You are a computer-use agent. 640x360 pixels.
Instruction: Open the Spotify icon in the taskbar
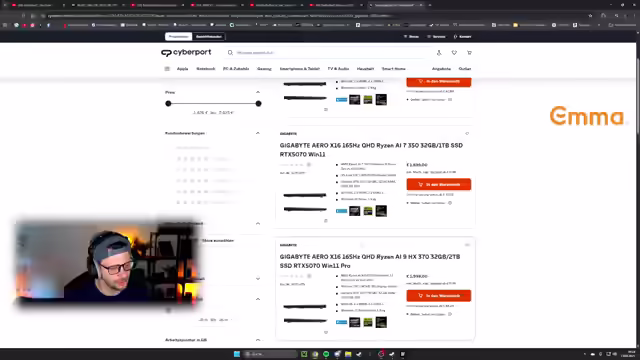326,354
